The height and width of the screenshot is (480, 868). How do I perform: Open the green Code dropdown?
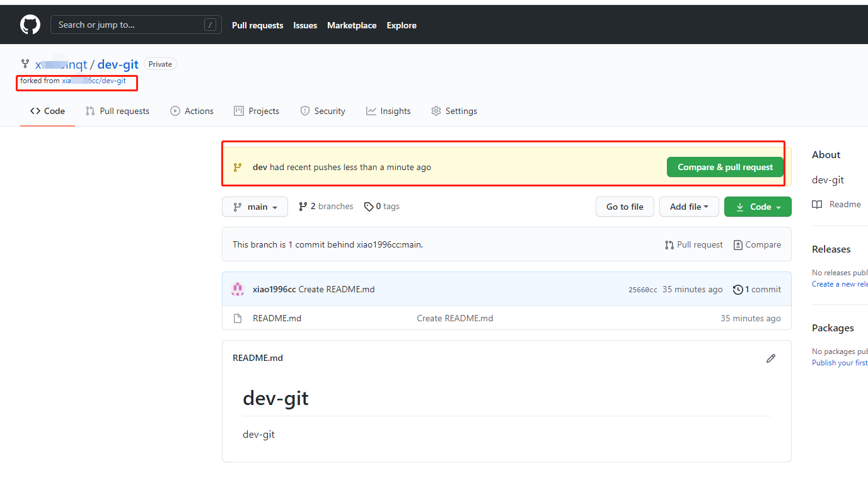pyautogui.click(x=758, y=207)
